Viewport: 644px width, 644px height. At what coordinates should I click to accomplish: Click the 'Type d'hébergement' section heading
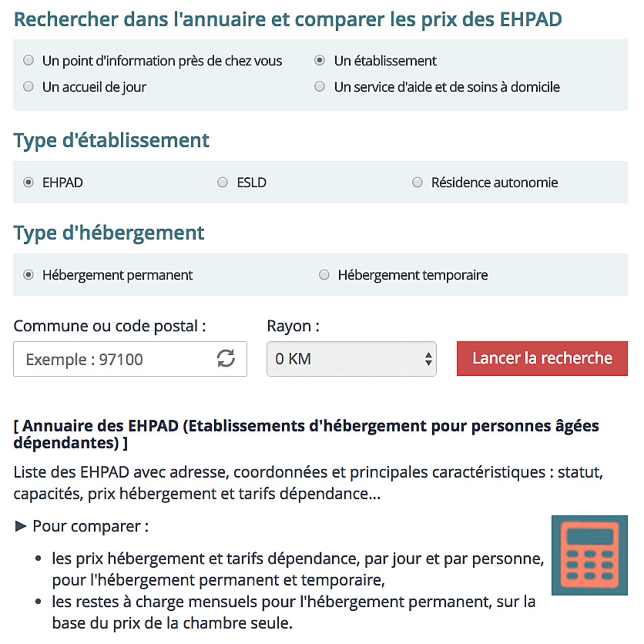tap(109, 232)
